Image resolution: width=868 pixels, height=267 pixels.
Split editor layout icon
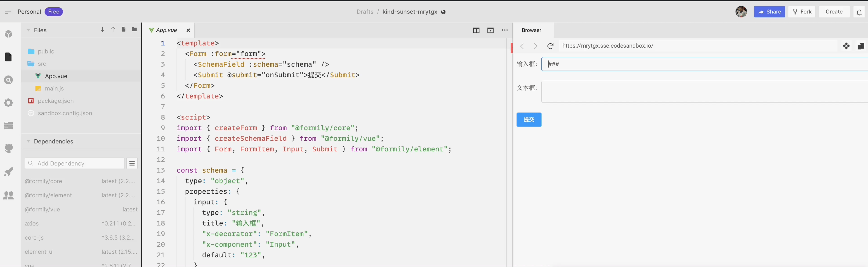pos(476,30)
